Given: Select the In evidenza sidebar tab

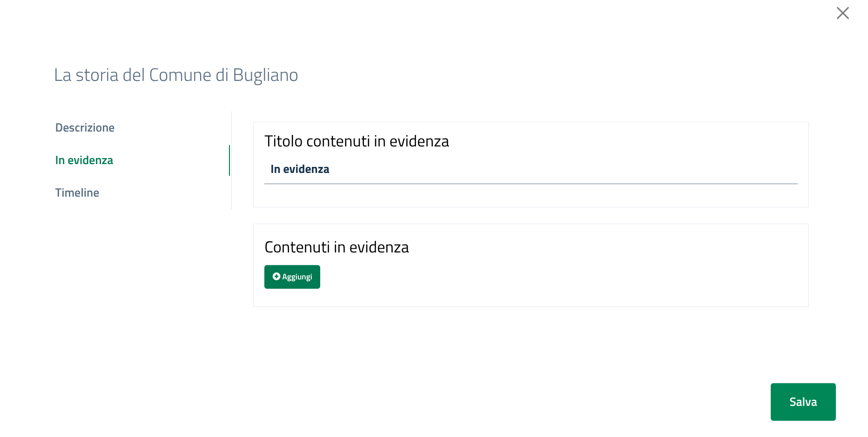Looking at the screenshot, I should [x=84, y=160].
